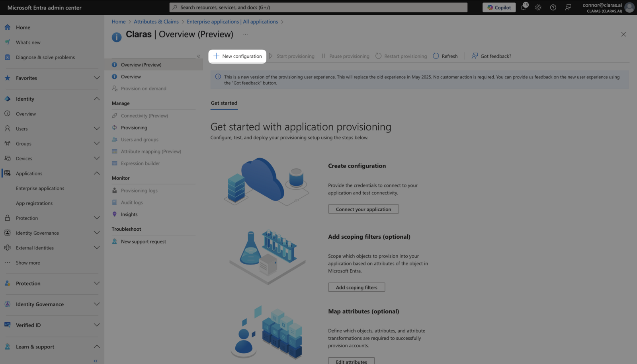Expand the Users section chevron
This screenshot has width=637, height=364.
pyautogui.click(x=97, y=128)
